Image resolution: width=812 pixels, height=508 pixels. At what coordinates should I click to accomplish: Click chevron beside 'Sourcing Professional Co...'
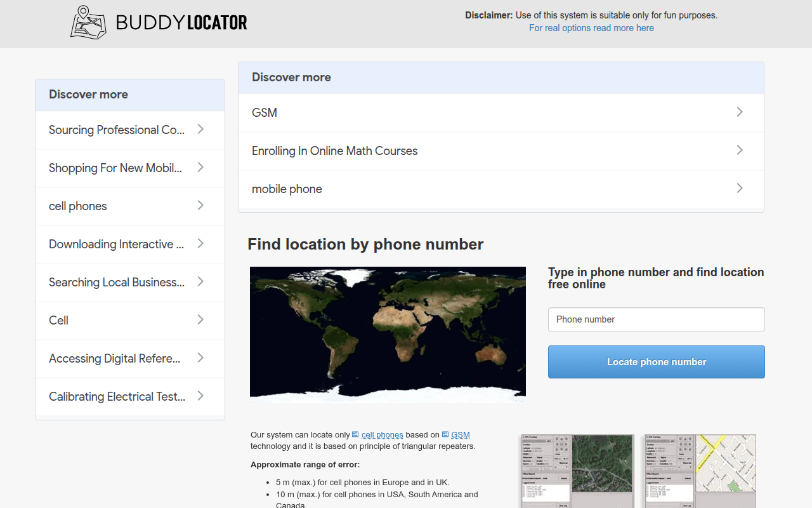click(200, 129)
